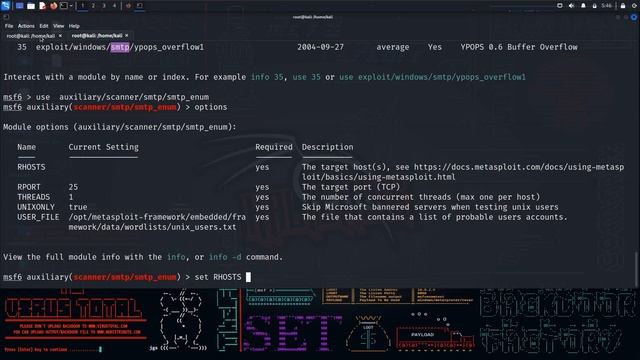Close the second terminal tab

(127, 36)
